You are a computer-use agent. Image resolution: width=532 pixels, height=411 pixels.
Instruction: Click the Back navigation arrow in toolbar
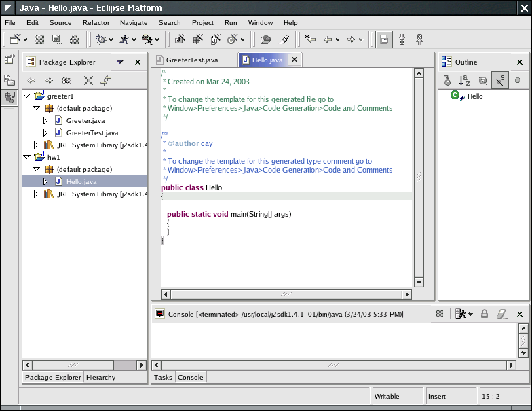point(328,39)
